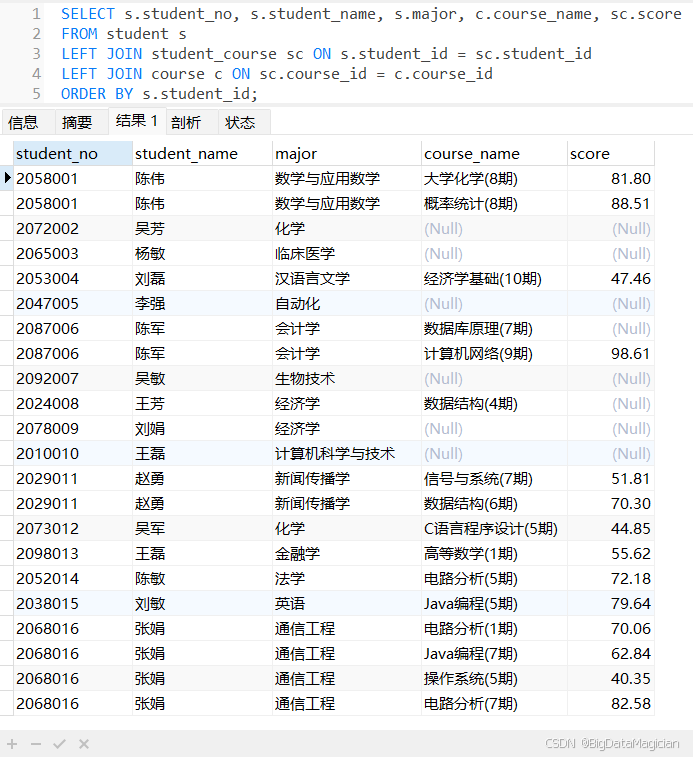Select score cell 51.81
This screenshot has width=693, height=757.
point(610,478)
